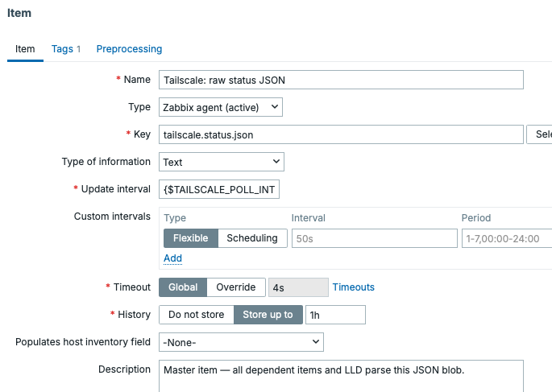The height and width of the screenshot is (392, 552).
Task: Click the Select button next to Key
Action: click(540, 134)
